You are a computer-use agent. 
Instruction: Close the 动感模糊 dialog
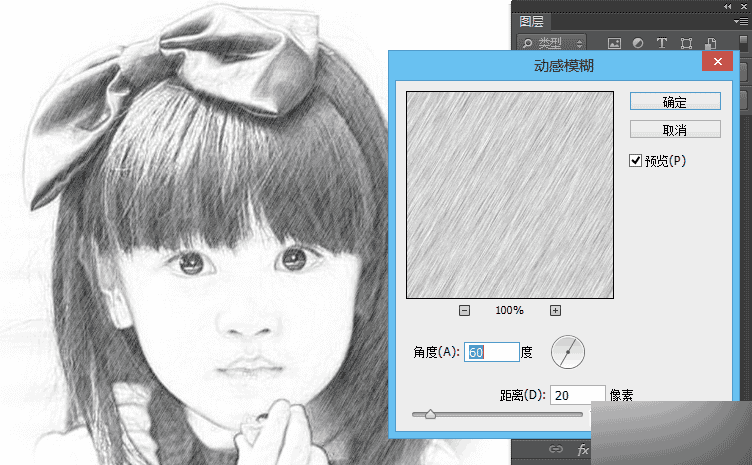click(717, 61)
